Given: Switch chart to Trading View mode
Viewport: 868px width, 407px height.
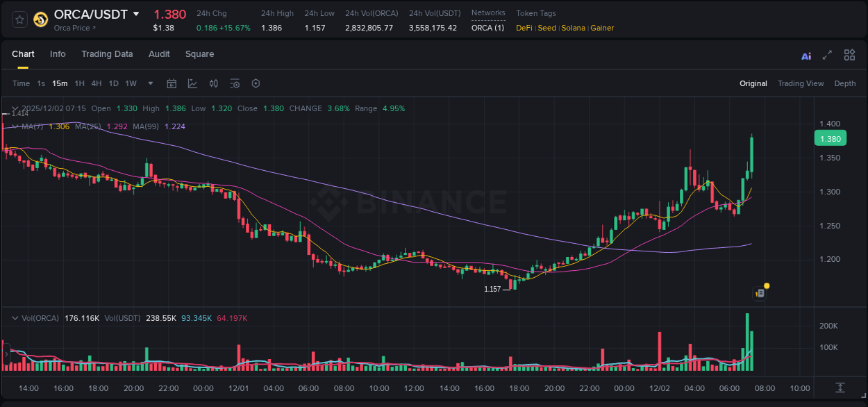Looking at the screenshot, I should 801,83.
